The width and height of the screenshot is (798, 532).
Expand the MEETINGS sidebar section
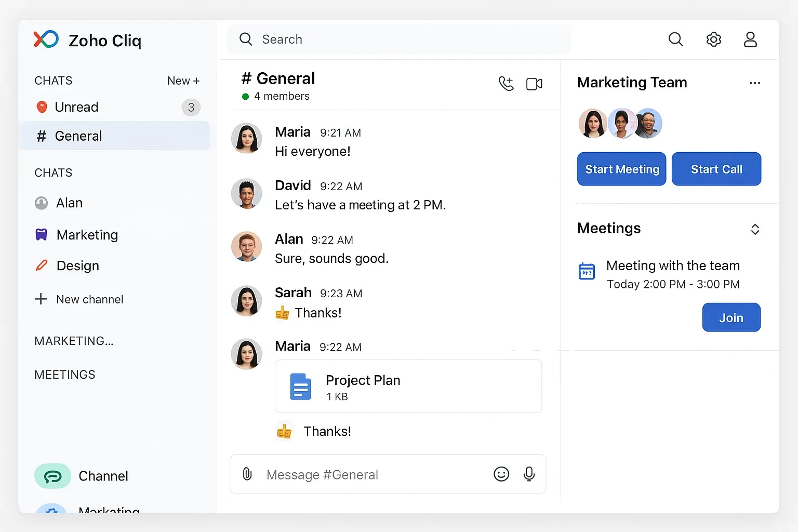click(65, 375)
